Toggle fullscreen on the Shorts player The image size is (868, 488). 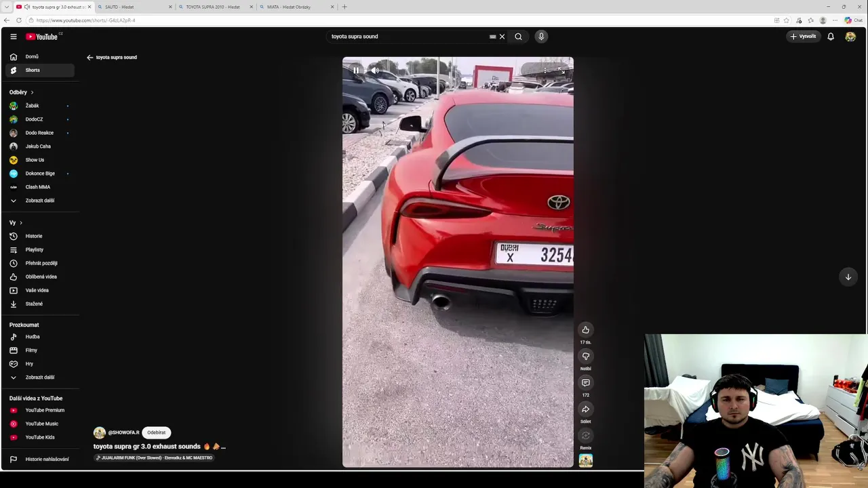pyautogui.click(x=561, y=70)
